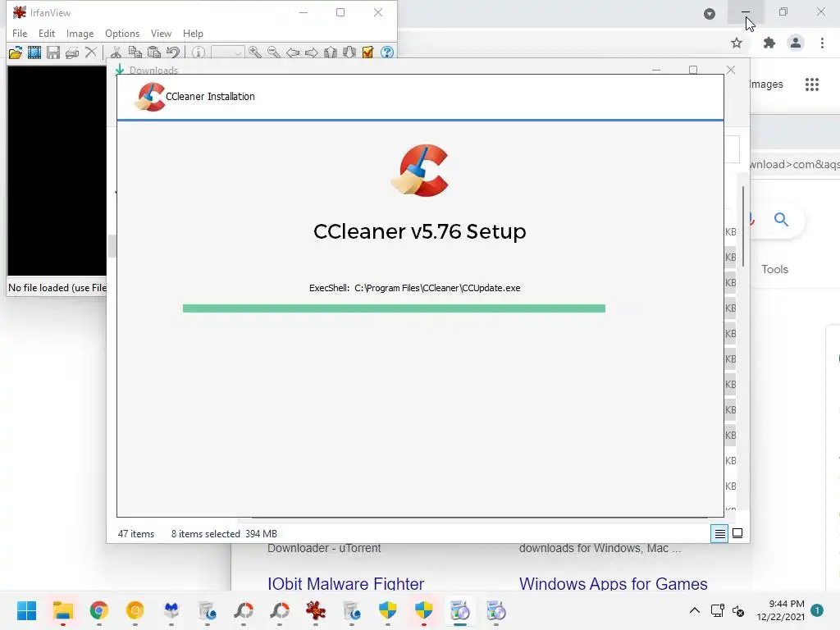Screen dimensions: 840x630
Task: Open File Explorer from the taskbar
Action: (63, 610)
